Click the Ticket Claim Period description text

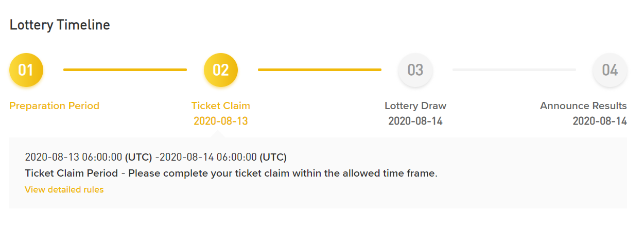click(231, 173)
